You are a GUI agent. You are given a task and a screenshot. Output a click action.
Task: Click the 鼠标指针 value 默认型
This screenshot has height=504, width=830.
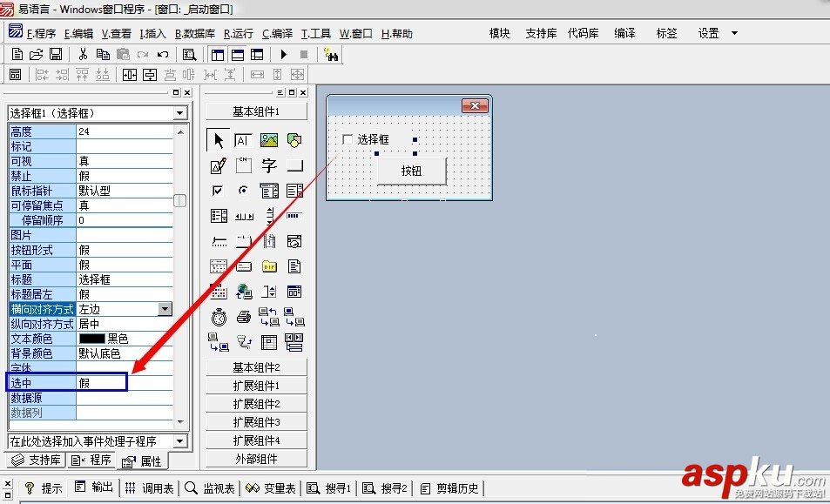point(125,191)
